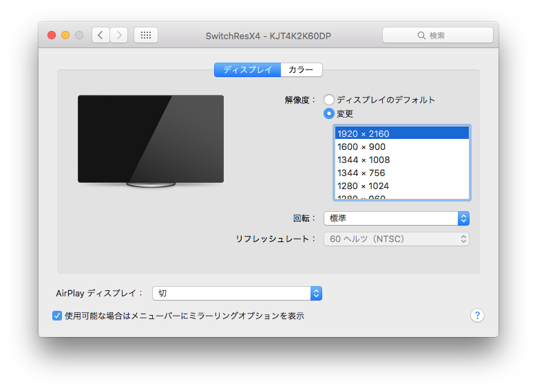Screen dimensions: 537x392
Task: Choose 1344 × 1008 resolution
Action: [402, 160]
